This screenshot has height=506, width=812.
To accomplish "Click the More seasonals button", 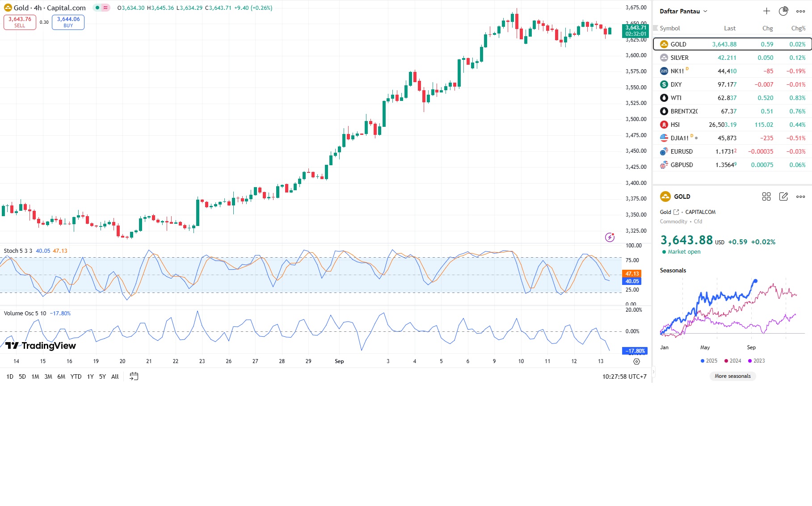I will click(x=732, y=376).
